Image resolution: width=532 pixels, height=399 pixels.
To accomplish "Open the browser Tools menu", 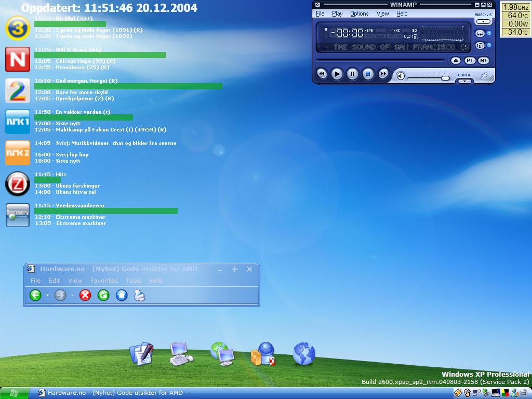I will click(134, 280).
